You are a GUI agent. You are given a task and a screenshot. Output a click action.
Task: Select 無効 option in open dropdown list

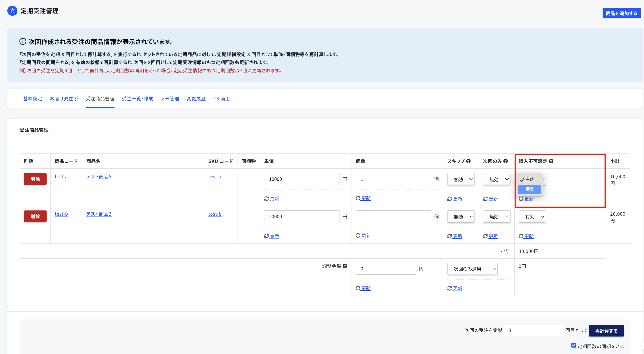pyautogui.click(x=529, y=189)
